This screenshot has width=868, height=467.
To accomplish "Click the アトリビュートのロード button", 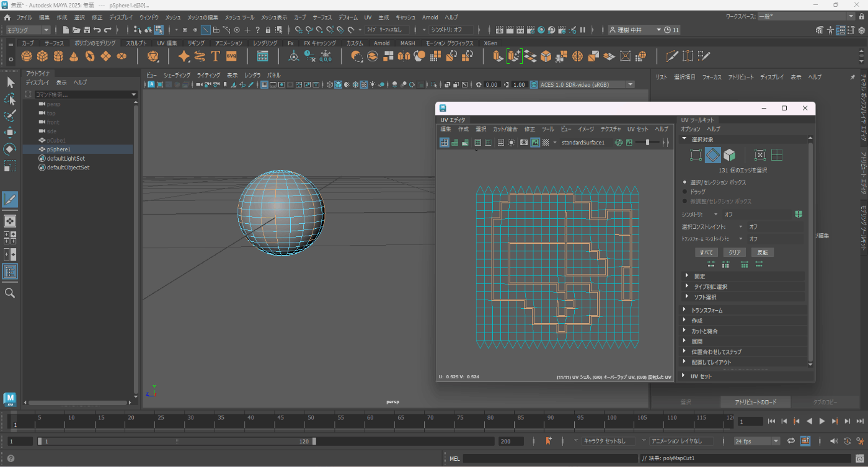I will pyautogui.click(x=756, y=403).
